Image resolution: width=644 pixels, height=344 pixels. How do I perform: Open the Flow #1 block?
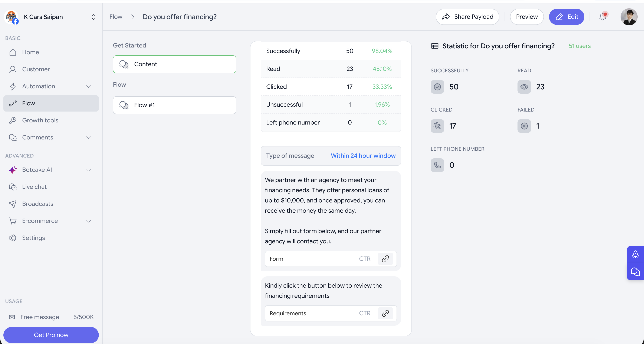point(174,105)
